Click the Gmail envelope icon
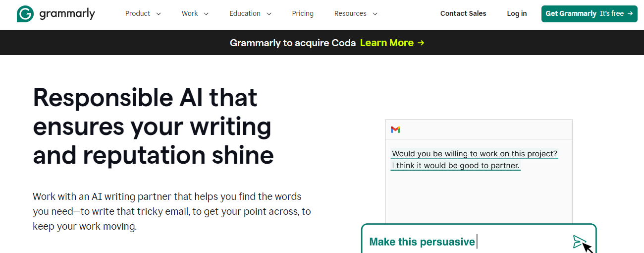 (395, 129)
